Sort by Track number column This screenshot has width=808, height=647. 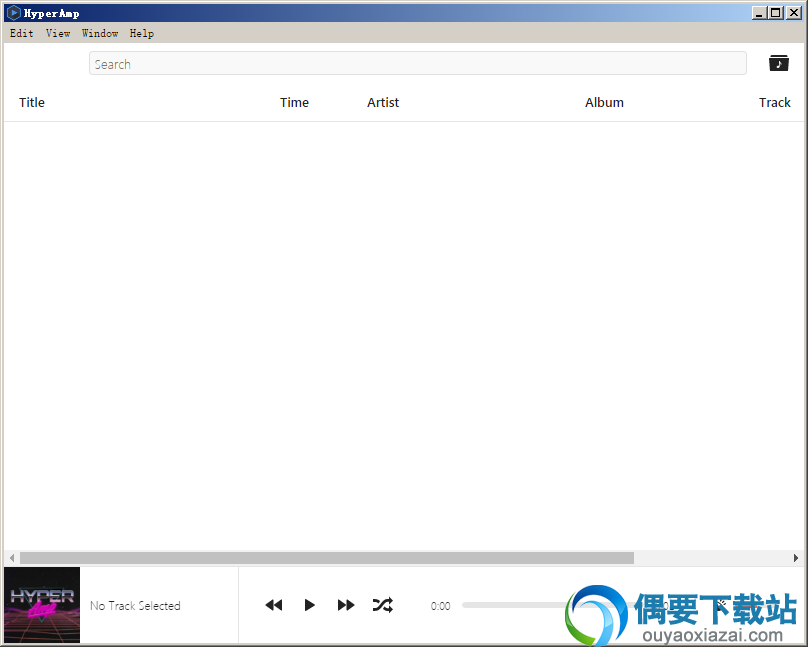(x=775, y=103)
